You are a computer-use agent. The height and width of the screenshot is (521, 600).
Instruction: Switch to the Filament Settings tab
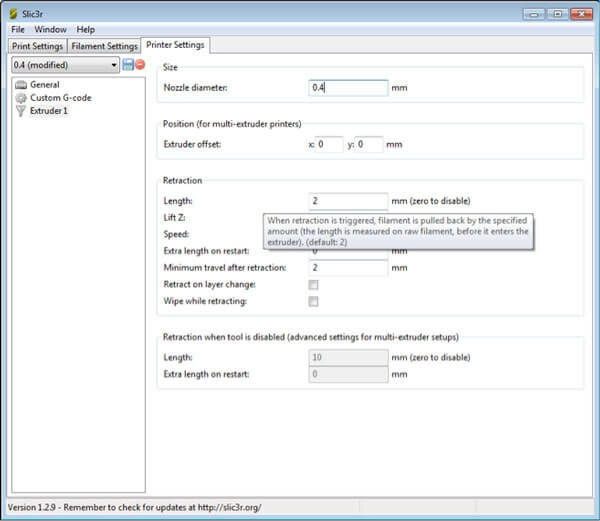point(105,46)
